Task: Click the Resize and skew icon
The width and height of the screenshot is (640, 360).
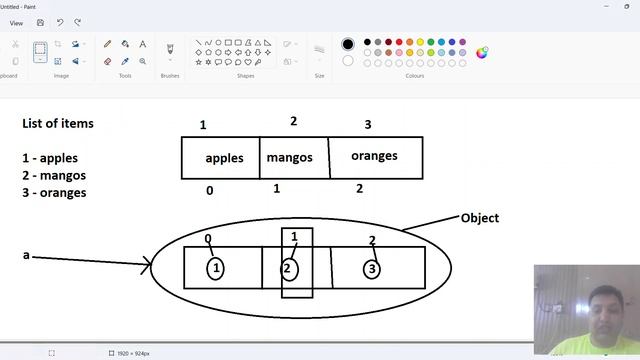Action: 58,61
